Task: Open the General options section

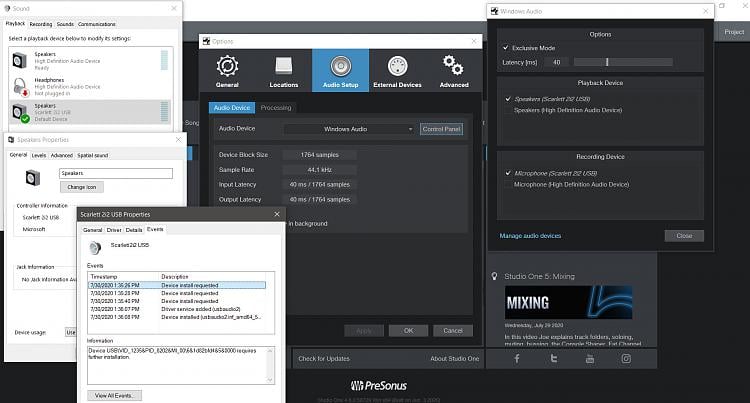Action: 227,71
